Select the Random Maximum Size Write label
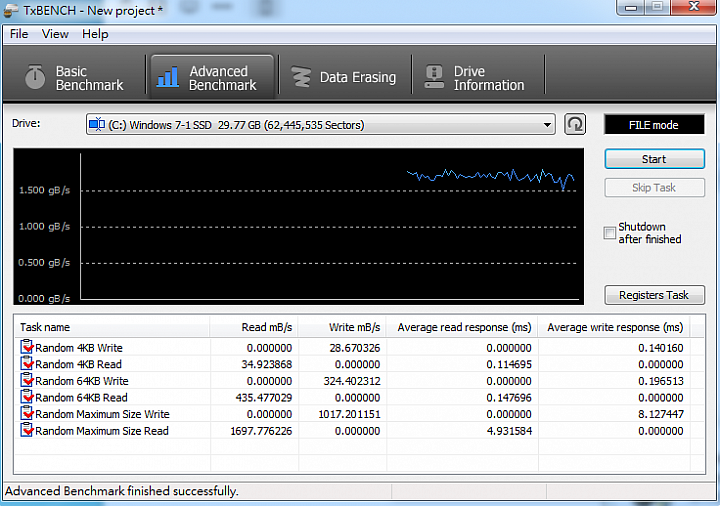The width and height of the screenshot is (720, 506). [x=102, y=414]
